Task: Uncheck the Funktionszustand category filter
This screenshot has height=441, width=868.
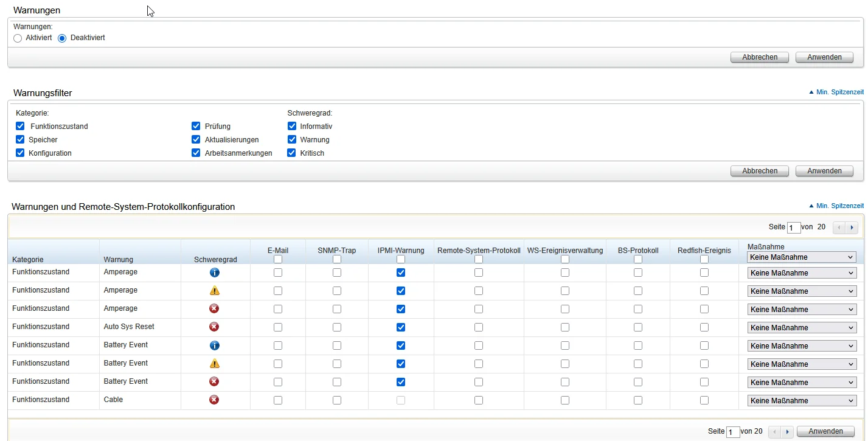Action: click(x=20, y=126)
